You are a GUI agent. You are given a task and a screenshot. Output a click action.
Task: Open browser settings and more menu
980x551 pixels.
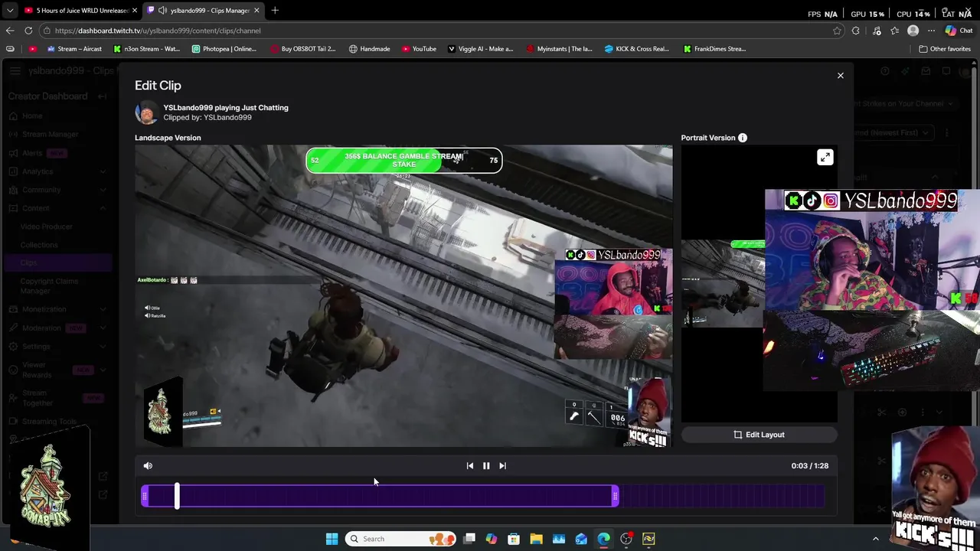click(931, 31)
